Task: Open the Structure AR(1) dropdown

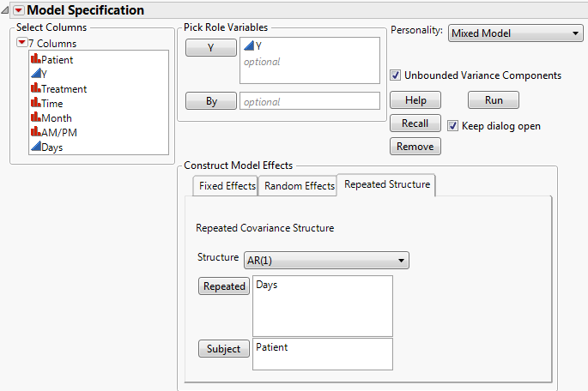Action: click(x=327, y=261)
